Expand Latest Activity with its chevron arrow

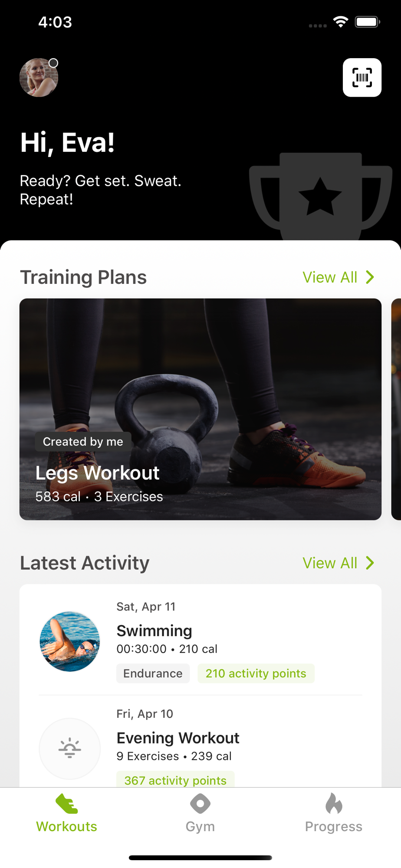point(370,563)
